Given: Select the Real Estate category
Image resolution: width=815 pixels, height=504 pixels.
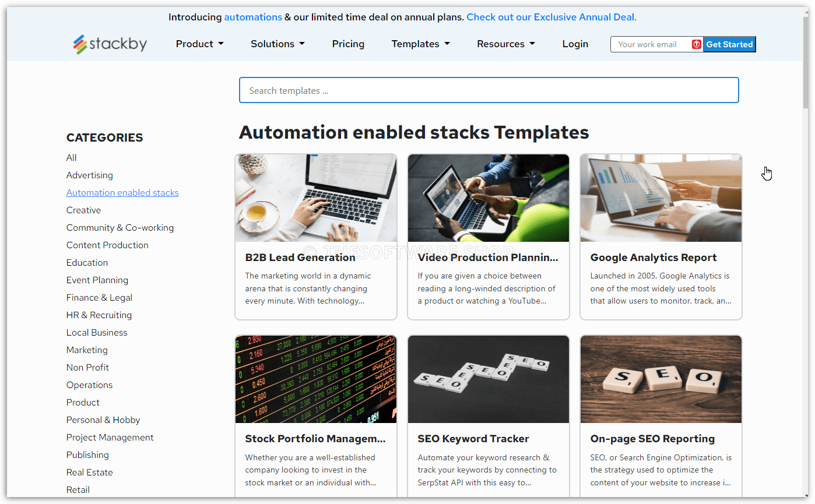Looking at the screenshot, I should pos(90,472).
